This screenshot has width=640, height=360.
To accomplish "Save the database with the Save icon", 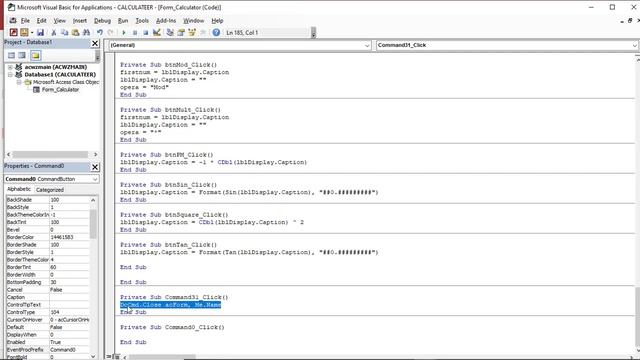I will point(40,33).
